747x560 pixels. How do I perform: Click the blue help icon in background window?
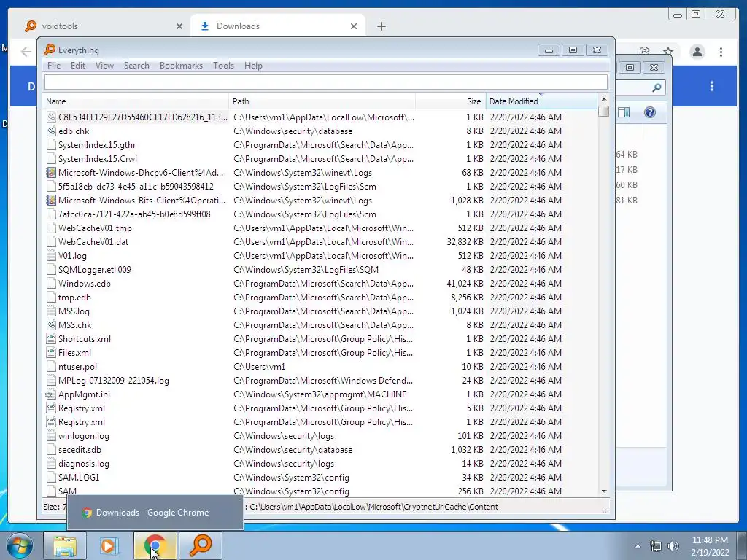tap(649, 112)
